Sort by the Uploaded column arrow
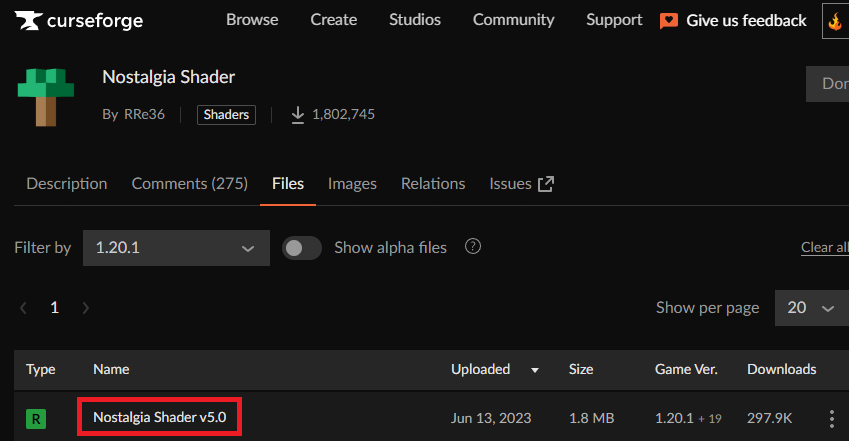The width and height of the screenshot is (849, 441). point(535,370)
